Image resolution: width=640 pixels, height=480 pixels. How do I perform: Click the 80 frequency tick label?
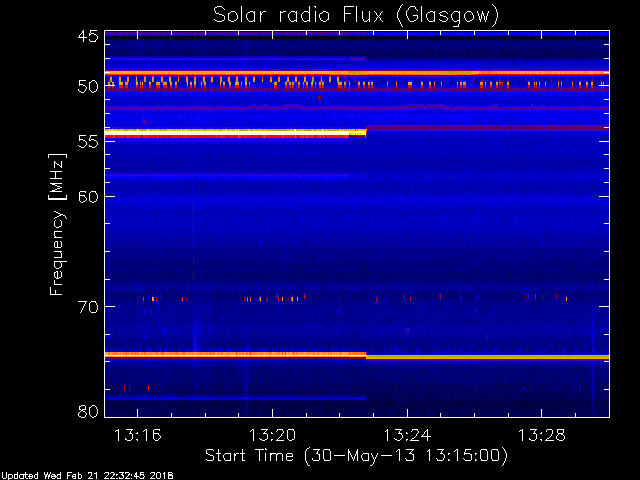(x=88, y=411)
